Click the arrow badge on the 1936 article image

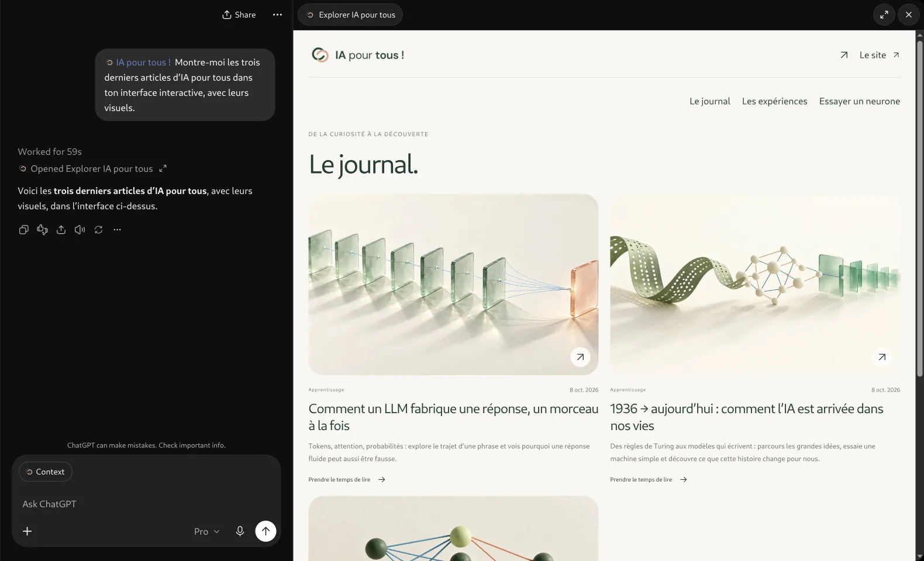pos(882,357)
